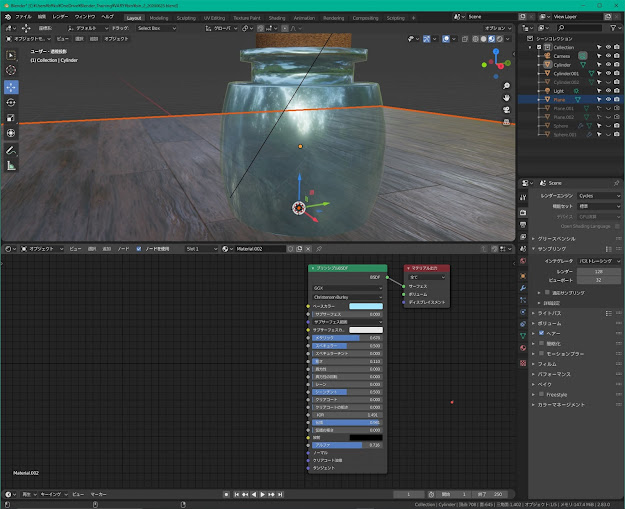The image size is (625, 509).
Task: Show Cylinder.002 via its closed-eye icon
Action: pyautogui.click(x=608, y=82)
